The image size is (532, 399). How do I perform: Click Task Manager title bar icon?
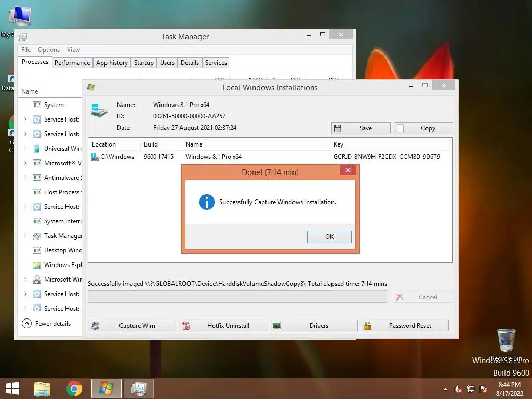pyautogui.click(x=23, y=37)
